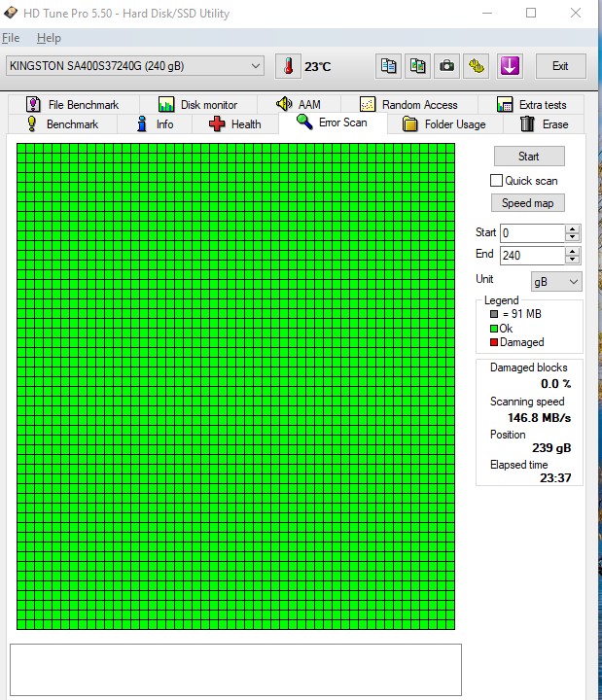Open the Random Access tab

[409, 104]
